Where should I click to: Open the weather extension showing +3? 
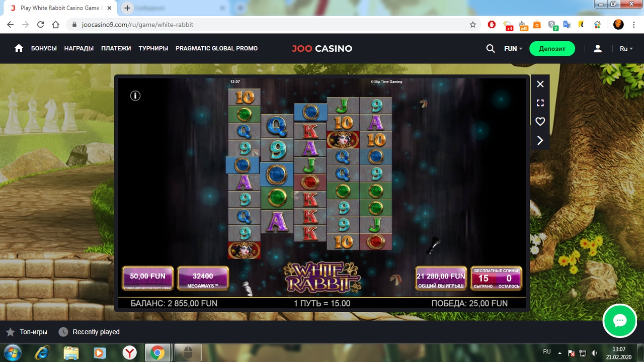508,25
